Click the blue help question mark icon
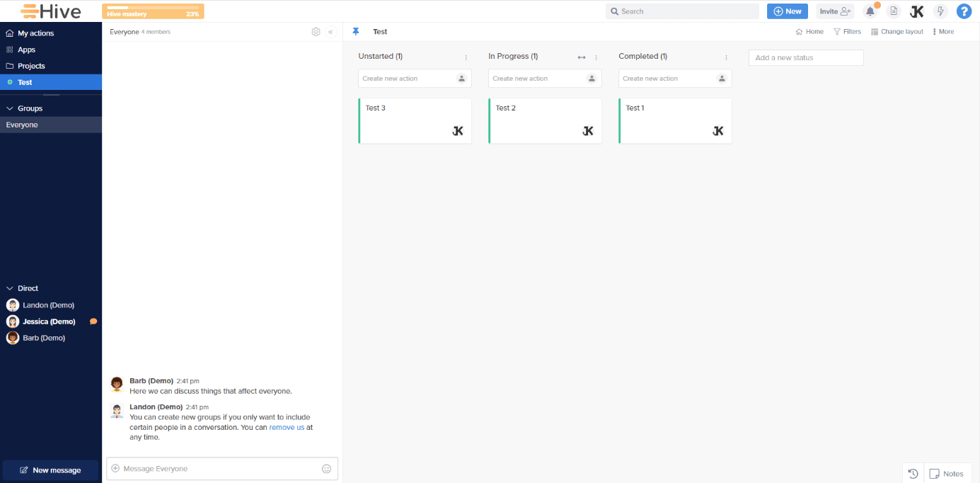This screenshot has width=980, height=483. click(x=964, y=11)
